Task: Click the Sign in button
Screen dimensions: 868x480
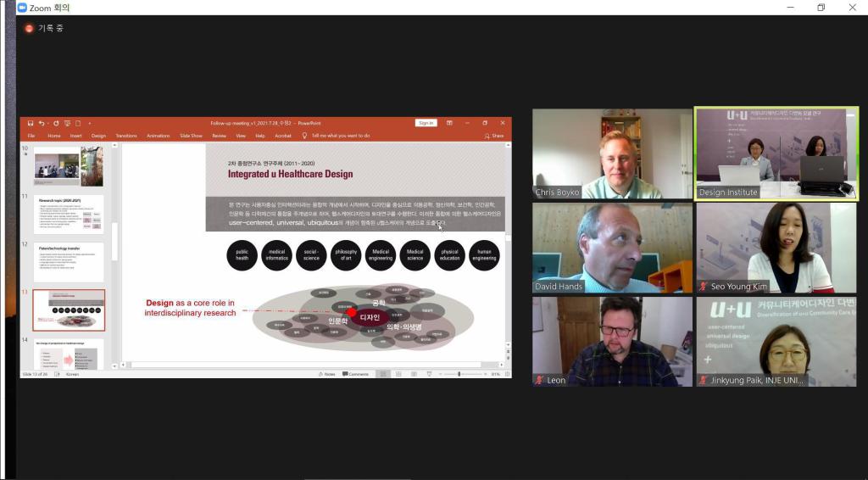Action: pos(426,123)
